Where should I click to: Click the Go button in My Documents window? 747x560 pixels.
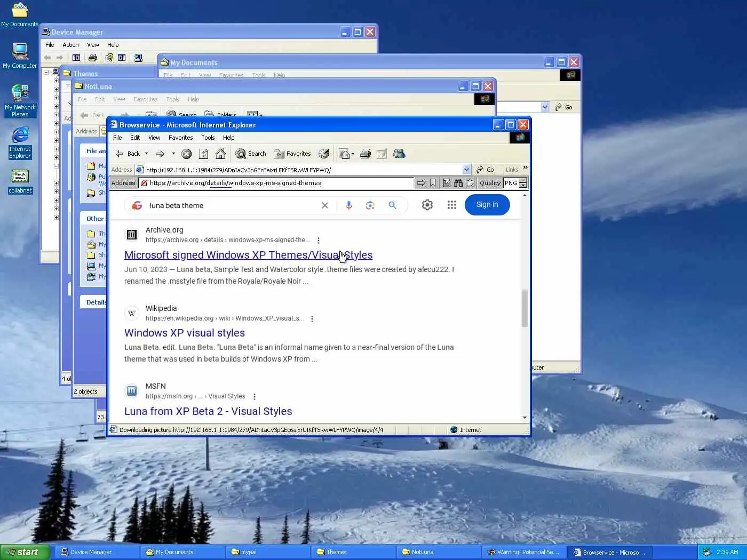[563, 107]
